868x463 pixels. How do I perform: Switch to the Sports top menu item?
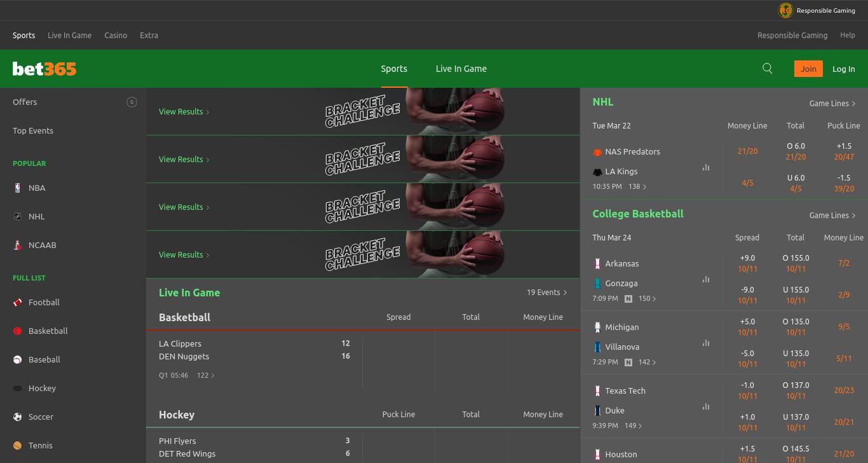[x=24, y=35]
